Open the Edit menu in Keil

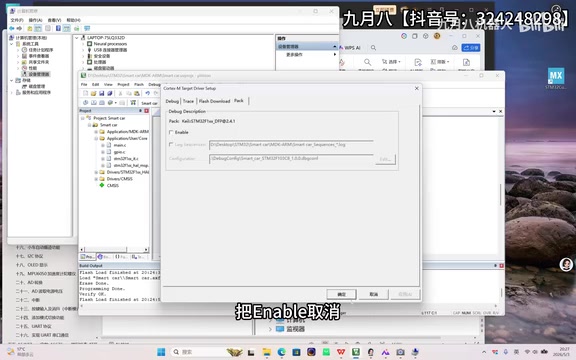point(96,84)
